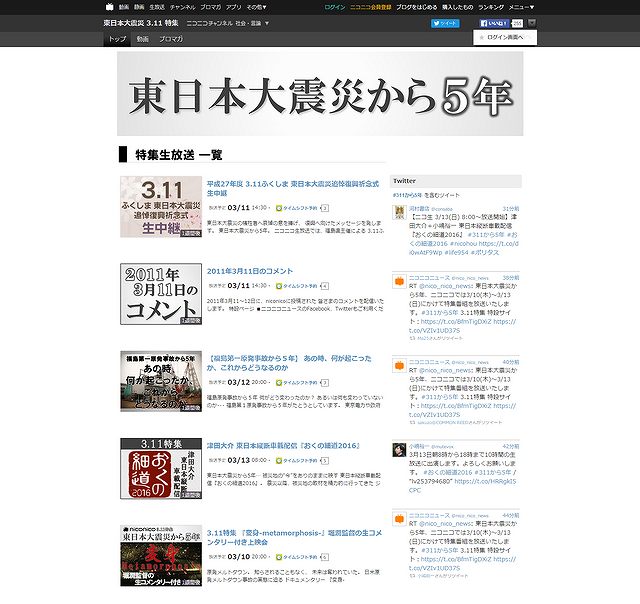Click timeshift count box for 03/10 broadcast

324,557
